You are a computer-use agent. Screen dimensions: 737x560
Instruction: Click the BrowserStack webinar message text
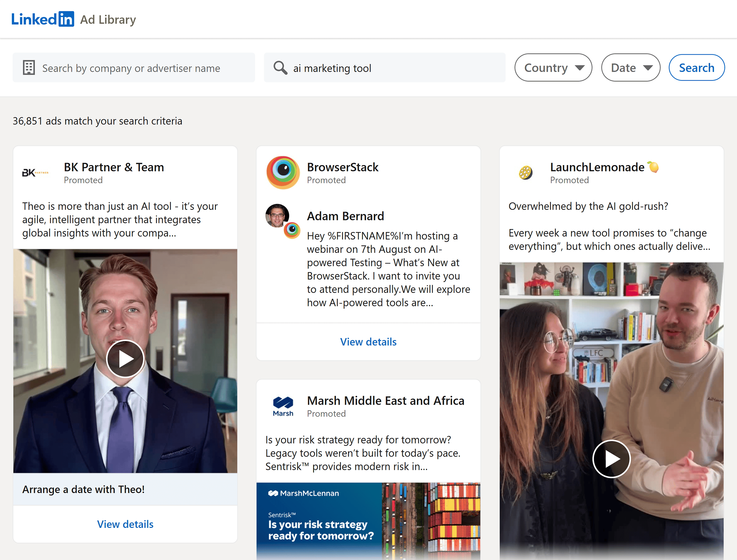(389, 269)
